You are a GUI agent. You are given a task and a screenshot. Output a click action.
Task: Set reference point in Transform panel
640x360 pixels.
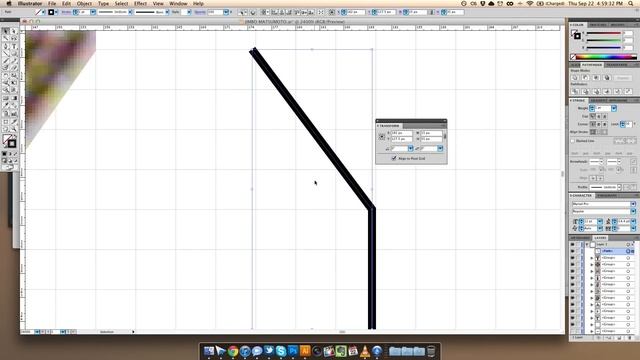(382, 137)
